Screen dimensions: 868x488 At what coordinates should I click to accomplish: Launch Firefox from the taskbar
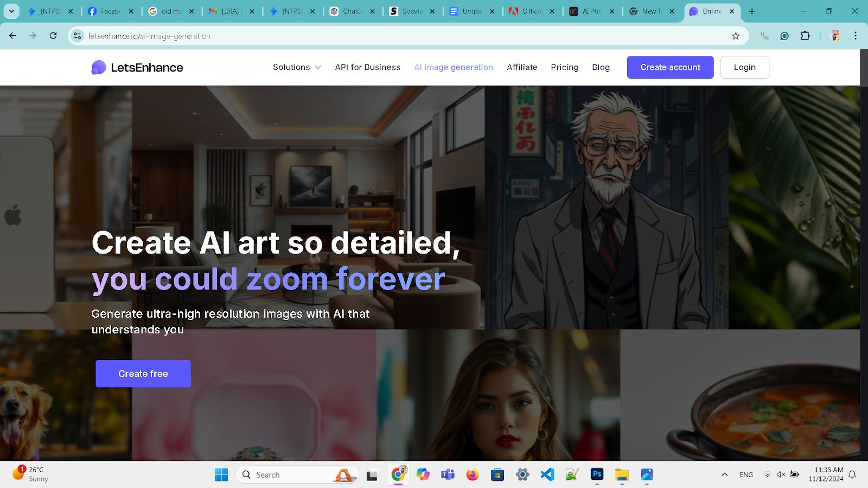point(473,475)
